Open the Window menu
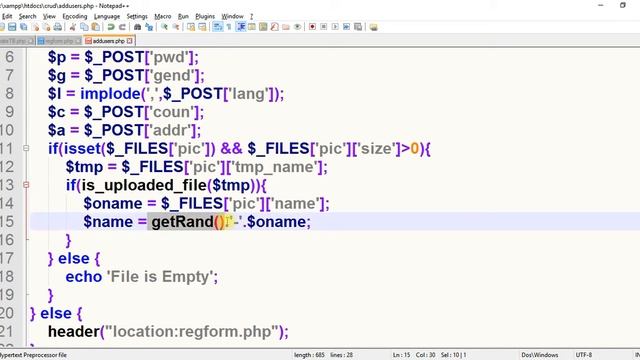 232,16
